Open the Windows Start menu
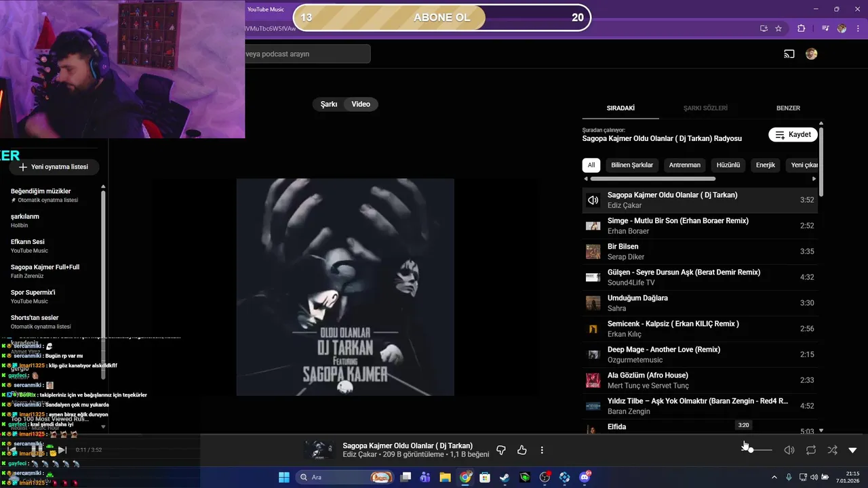Viewport: 868px width, 488px height. (283, 477)
